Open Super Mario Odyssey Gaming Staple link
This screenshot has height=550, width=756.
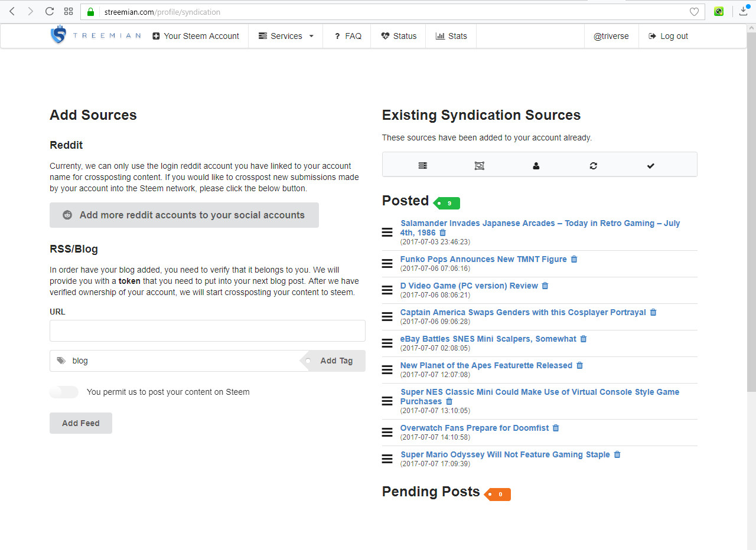[505, 454]
